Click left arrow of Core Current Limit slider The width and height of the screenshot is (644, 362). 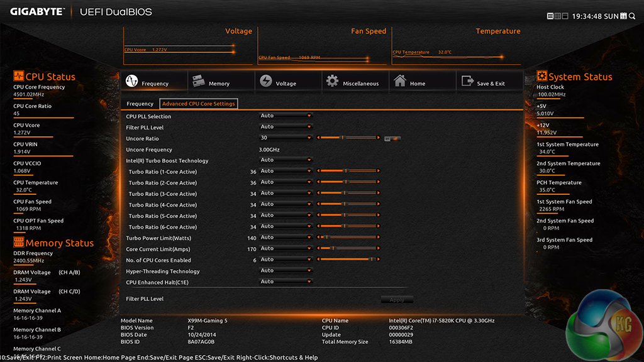[318, 248]
